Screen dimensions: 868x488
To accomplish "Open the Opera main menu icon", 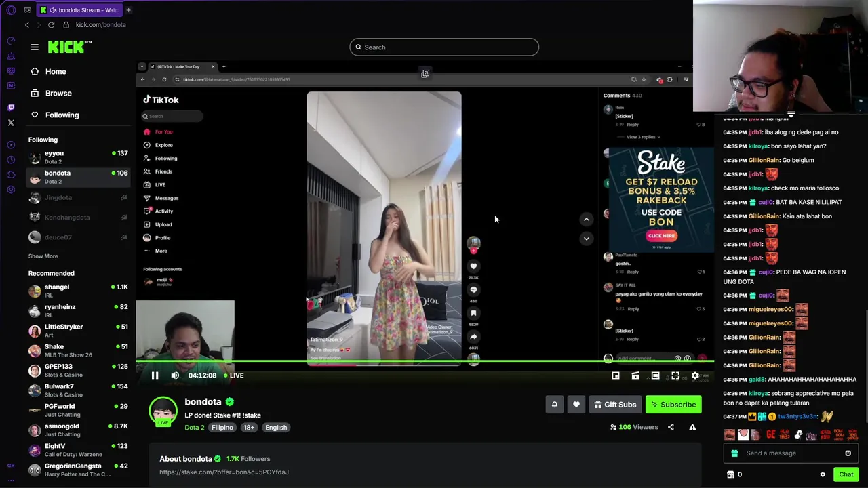I will [x=11, y=10].
